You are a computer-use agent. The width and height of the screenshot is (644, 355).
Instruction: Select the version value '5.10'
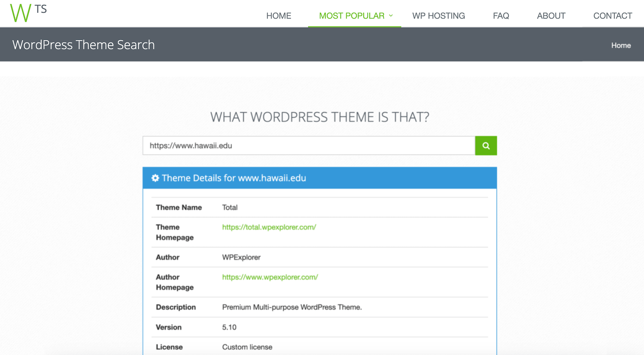[x=229, y=327]
